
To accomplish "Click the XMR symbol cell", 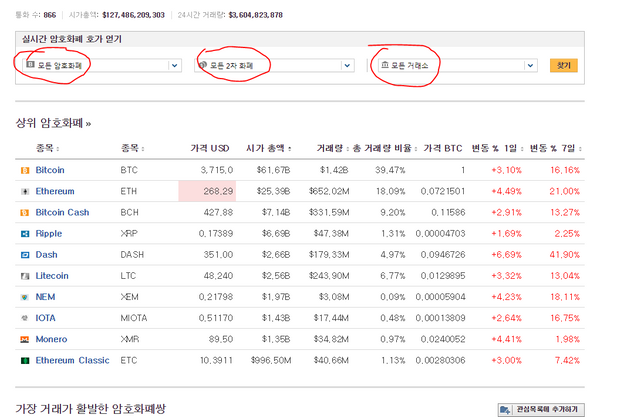I will pyautogui.click(x=130, y=339).
